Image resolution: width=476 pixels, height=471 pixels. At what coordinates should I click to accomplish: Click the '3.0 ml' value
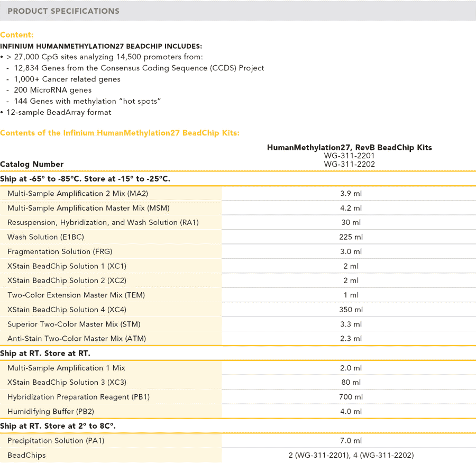click(351, 252)
